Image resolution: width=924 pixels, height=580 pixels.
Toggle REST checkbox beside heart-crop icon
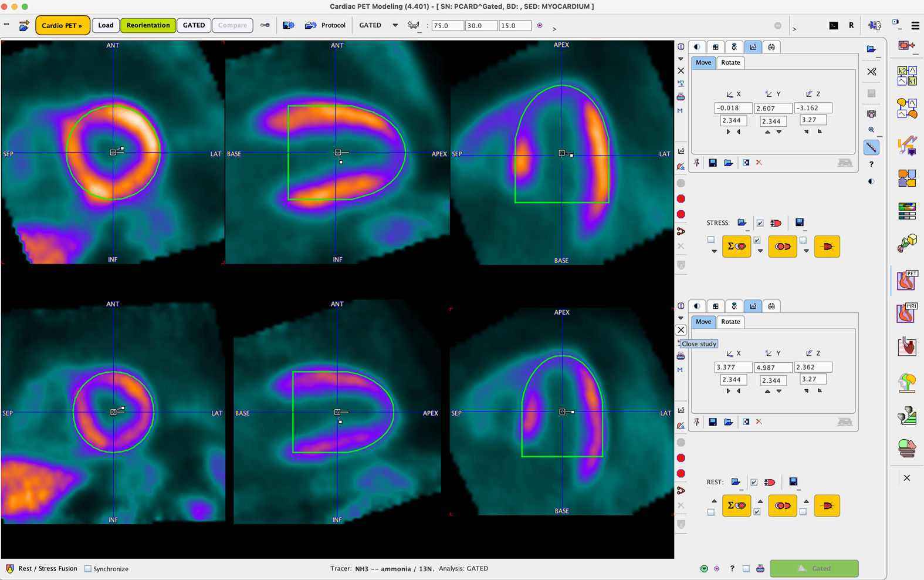(754, 483)
